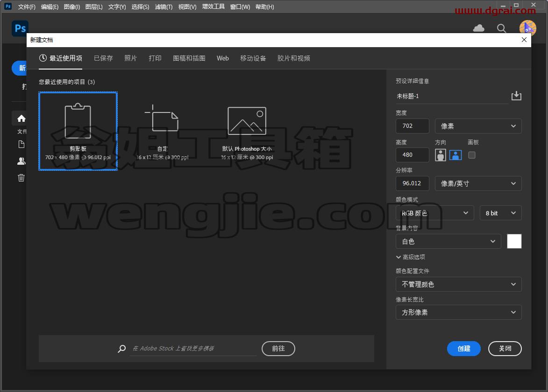
Task: Open the 编辑(E) menu
Action: [50, 7]
